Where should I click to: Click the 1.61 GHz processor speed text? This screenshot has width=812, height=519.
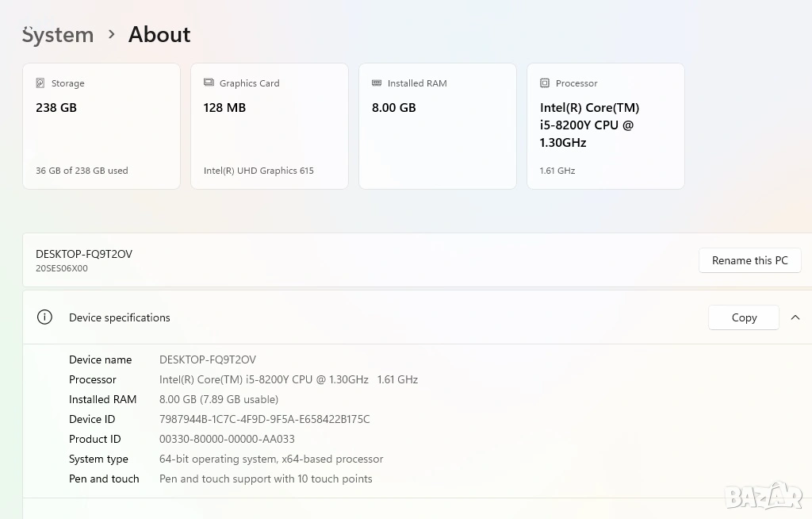pyautogui.click(x=557, y=171)
